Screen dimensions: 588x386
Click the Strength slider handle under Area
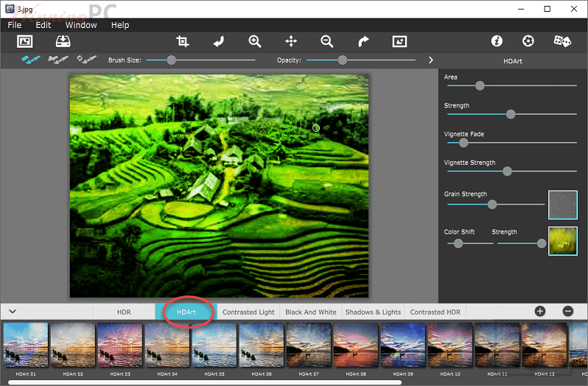point(510,115)
